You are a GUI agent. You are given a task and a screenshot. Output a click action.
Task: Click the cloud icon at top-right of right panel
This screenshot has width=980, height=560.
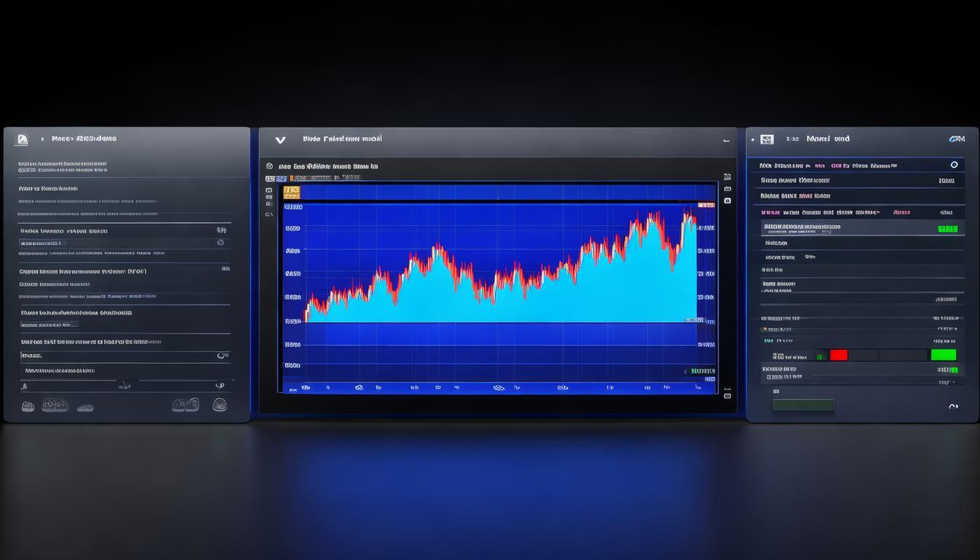click(957, 139)
